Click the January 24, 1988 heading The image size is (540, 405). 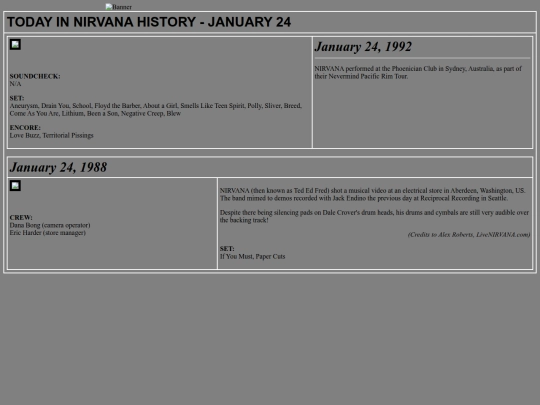coord(58,167)
